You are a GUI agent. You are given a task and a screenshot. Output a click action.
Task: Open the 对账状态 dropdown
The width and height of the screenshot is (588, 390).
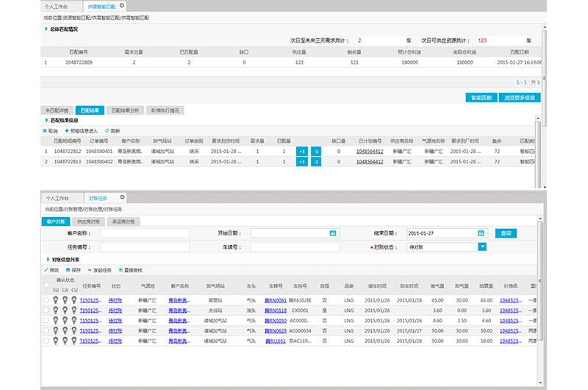[x=482, y=247]
